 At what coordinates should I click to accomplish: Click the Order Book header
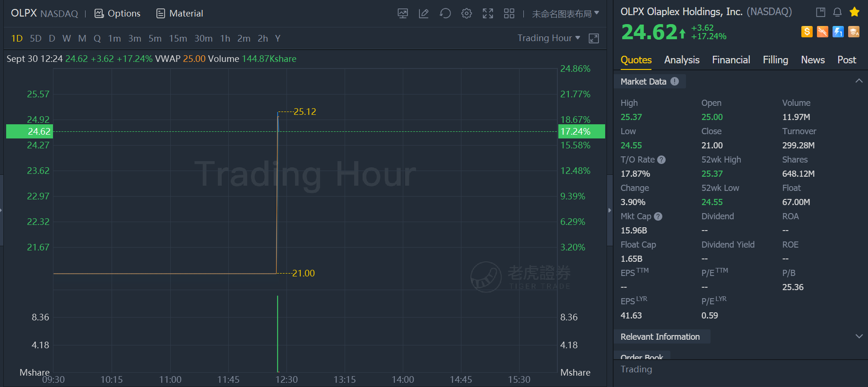point(642,356)
